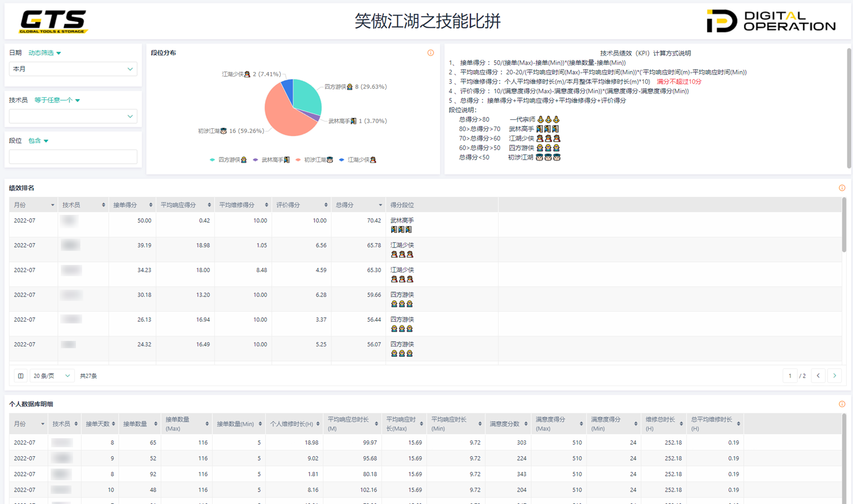Click the info icon beside 绩效排名 table

[842, 188]
